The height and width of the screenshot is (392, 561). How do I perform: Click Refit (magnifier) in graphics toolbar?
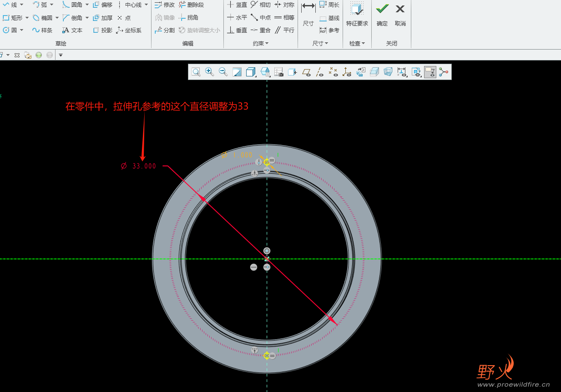click(196, 72)
